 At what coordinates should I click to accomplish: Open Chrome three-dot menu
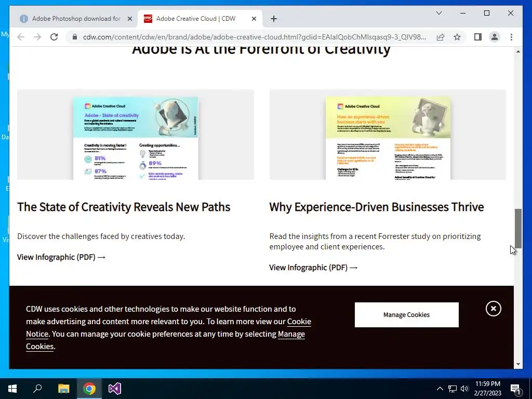click(x=511, y=37)
